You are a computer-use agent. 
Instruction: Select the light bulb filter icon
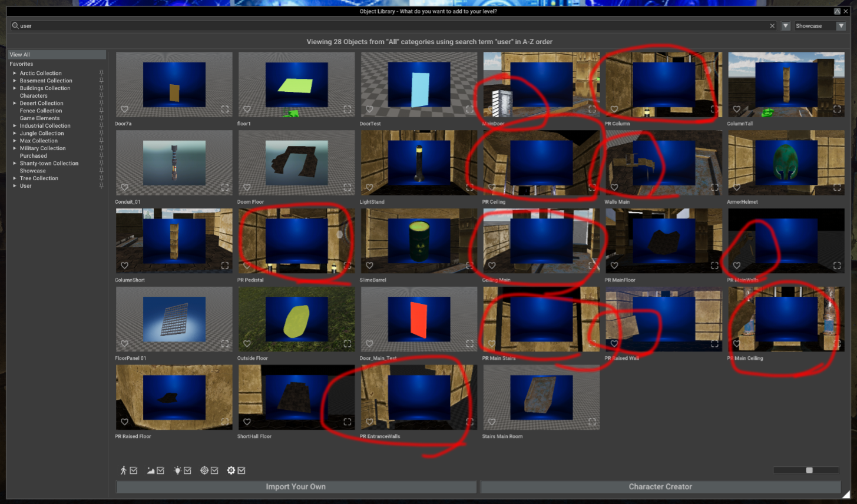(x=177, y=470)
